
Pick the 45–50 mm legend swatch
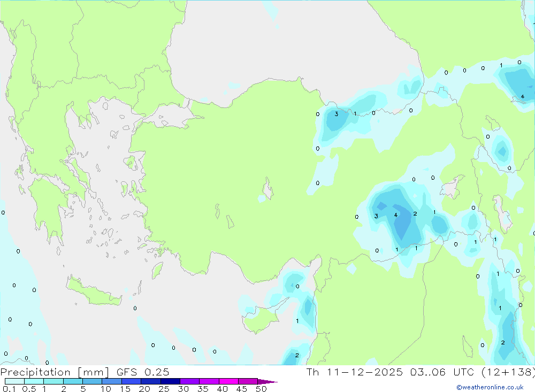(x=248, y=381)
